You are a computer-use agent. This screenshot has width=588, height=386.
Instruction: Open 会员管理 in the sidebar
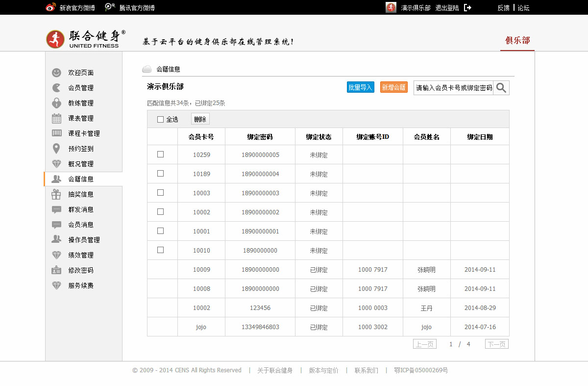pos(80,88)
